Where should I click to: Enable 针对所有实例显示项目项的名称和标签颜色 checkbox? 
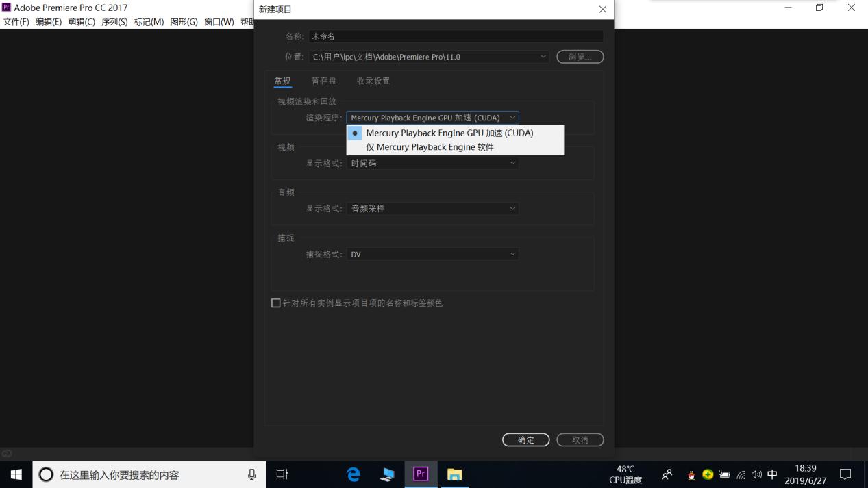[x=275, y=303]
